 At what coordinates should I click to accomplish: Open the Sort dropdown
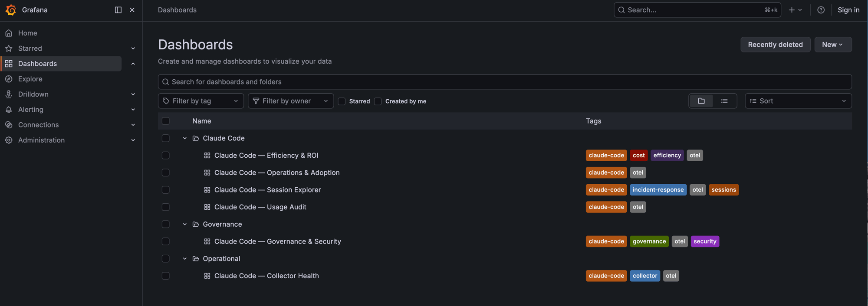point(798,101)
